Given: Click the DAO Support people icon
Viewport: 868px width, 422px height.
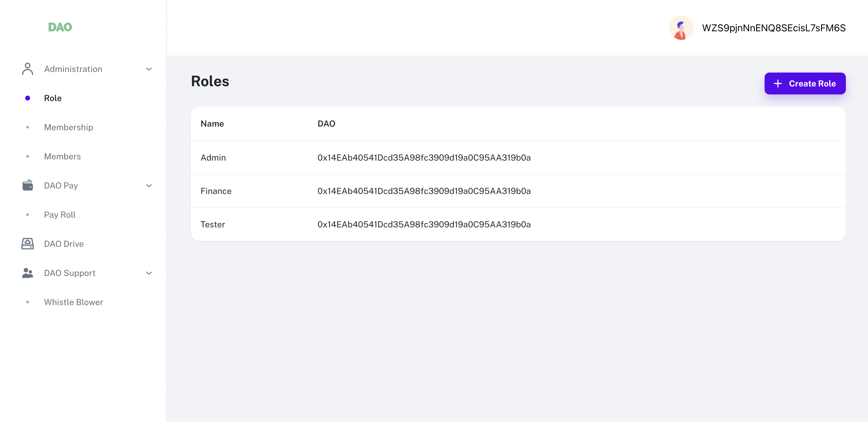Looking at the screenshot, I should [27, 273].
